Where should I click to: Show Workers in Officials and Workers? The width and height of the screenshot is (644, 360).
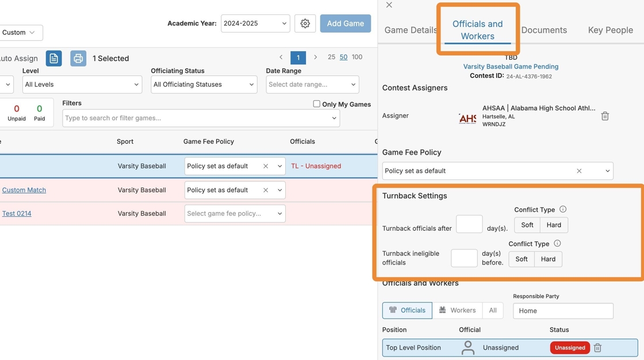(x=457, y=310)
